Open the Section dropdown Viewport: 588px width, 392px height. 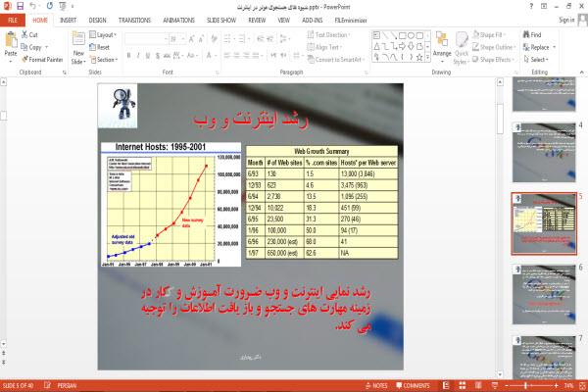[x=104, y=60]
